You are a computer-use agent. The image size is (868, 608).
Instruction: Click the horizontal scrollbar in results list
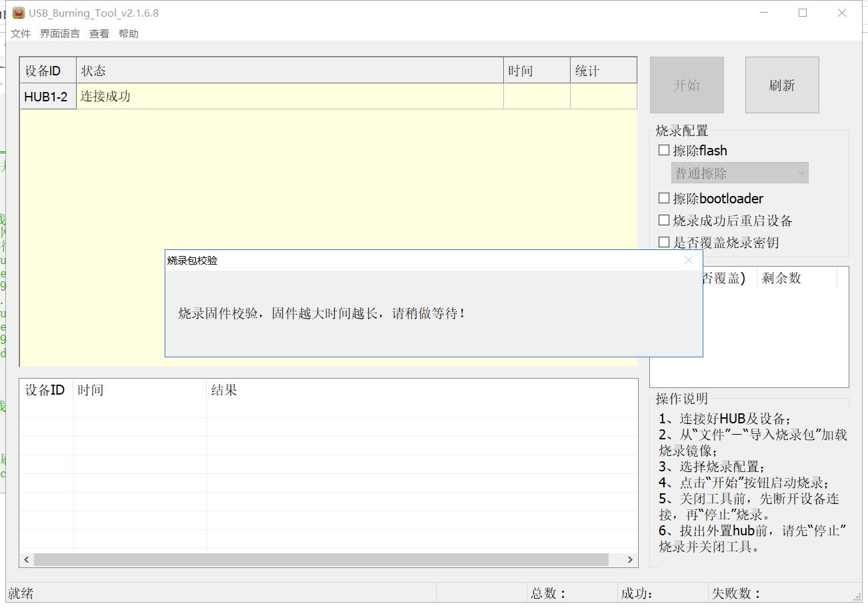tap(321, 559)
